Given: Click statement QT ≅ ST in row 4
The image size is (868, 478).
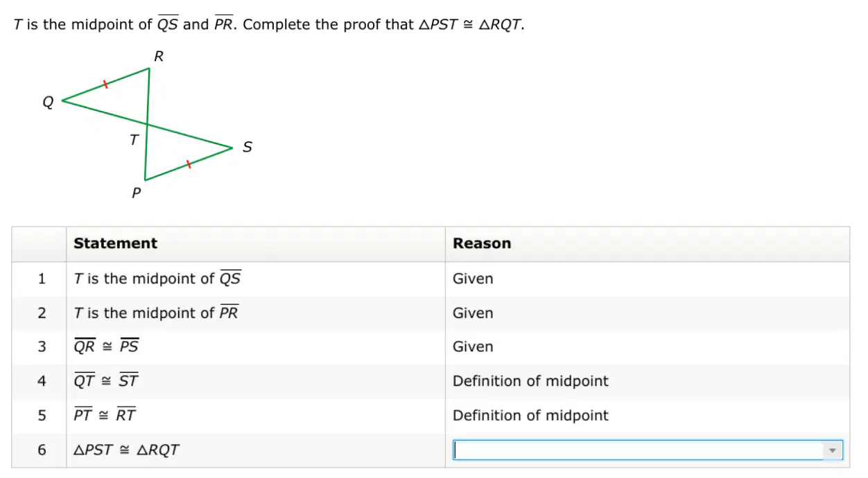Looking at the screenshot, I should click(106, 380).
